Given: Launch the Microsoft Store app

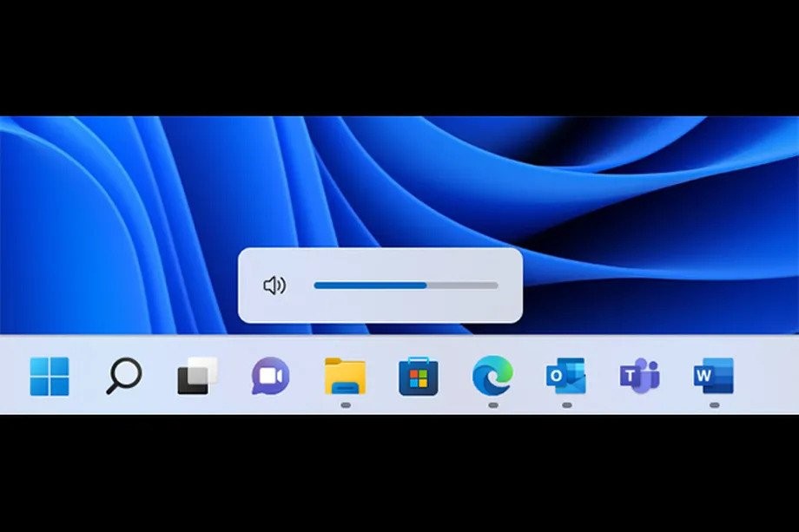Looking at the screenshot, I should tap(419, 376).
